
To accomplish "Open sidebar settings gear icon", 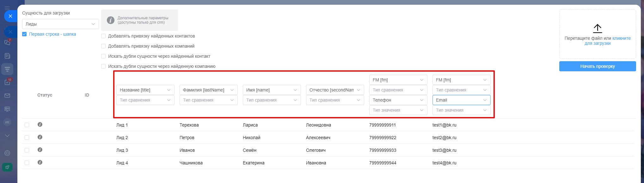I will [x=7, y=153].
